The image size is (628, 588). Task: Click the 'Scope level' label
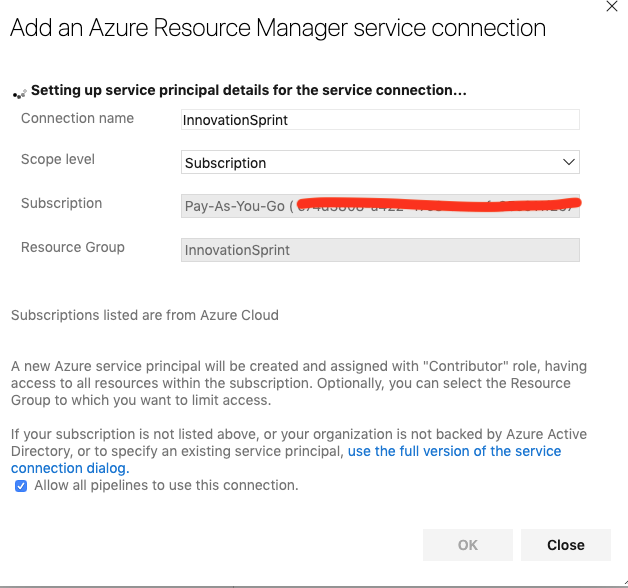coord(58,159)
